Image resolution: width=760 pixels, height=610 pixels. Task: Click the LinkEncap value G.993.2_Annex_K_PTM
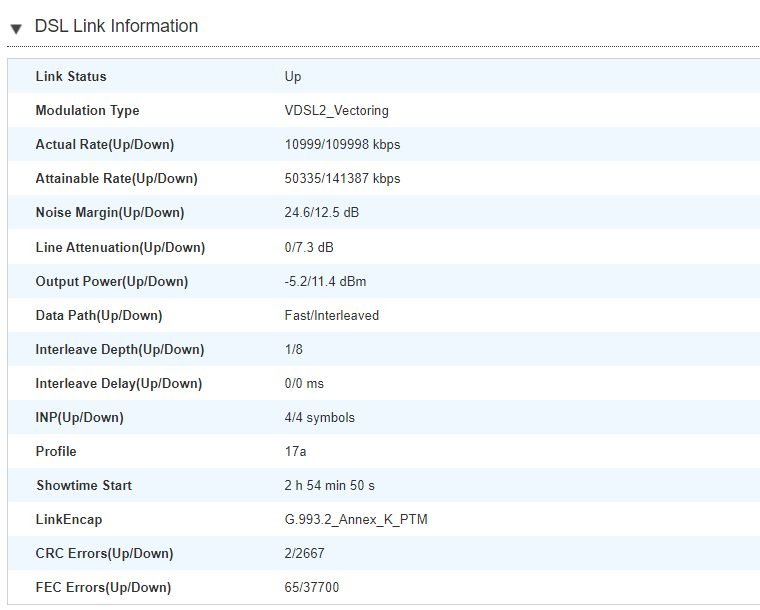[x=356, y=520]
